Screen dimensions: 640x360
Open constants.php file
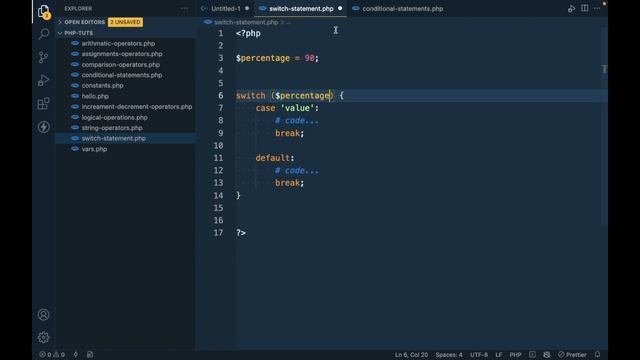click(102, 86)
